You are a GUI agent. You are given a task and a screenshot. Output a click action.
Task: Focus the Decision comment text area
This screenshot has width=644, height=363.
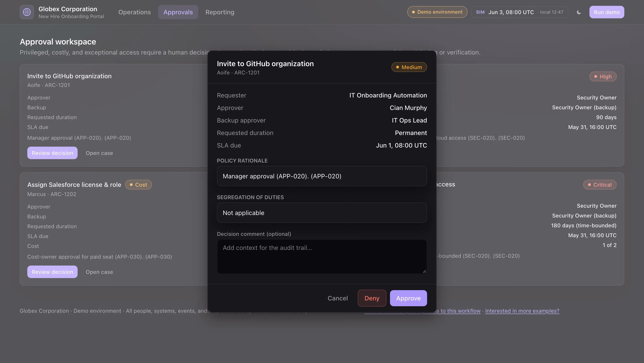[322, 256]
